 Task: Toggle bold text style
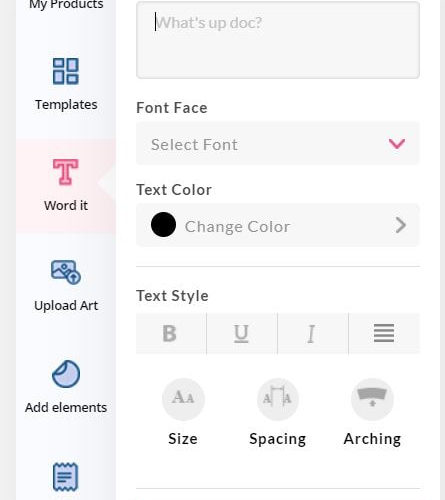point(171,333)
